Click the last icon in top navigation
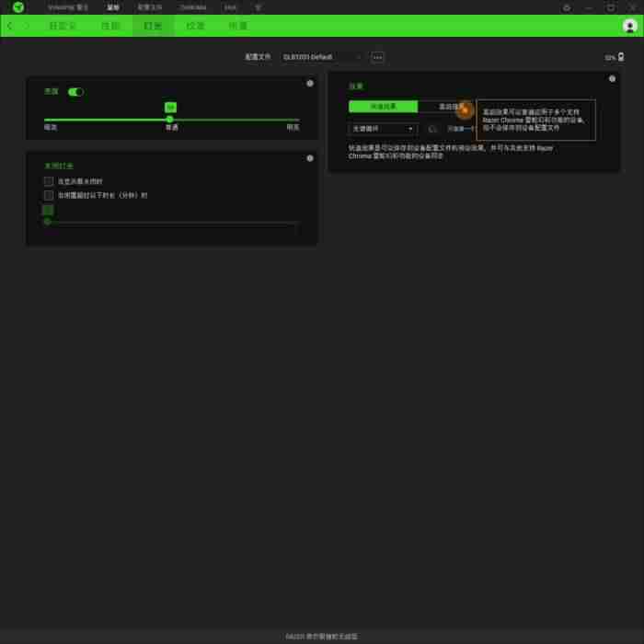The height and width of the screenshot is (644, 644). (259, 7)
